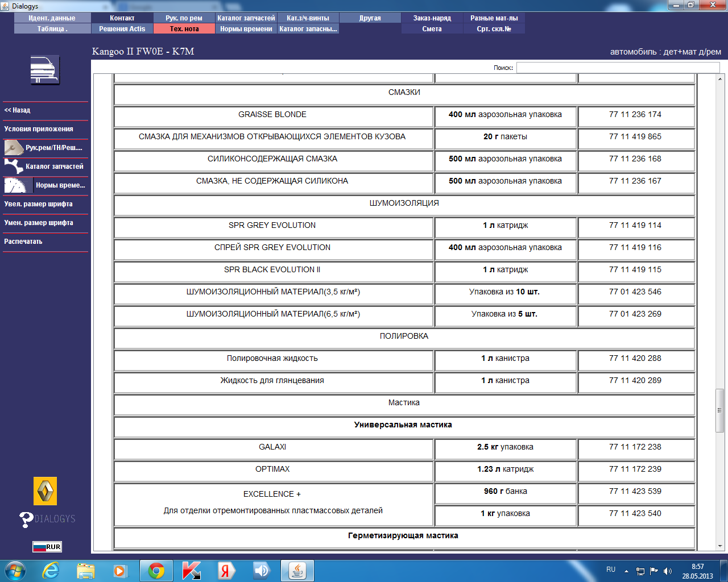
Task: Select part number 77 11 419 116
Action: (x=635, y=248)
